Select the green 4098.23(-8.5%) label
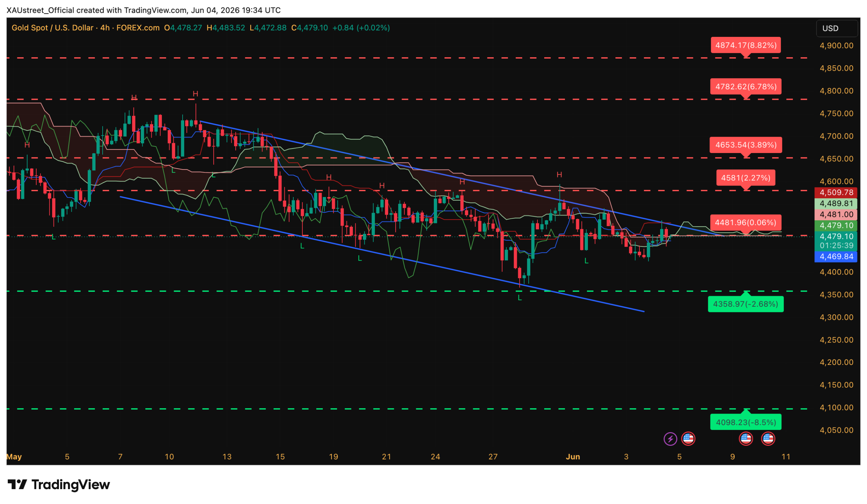Viewport: 867px width, 504px height. tap(745, 422)
